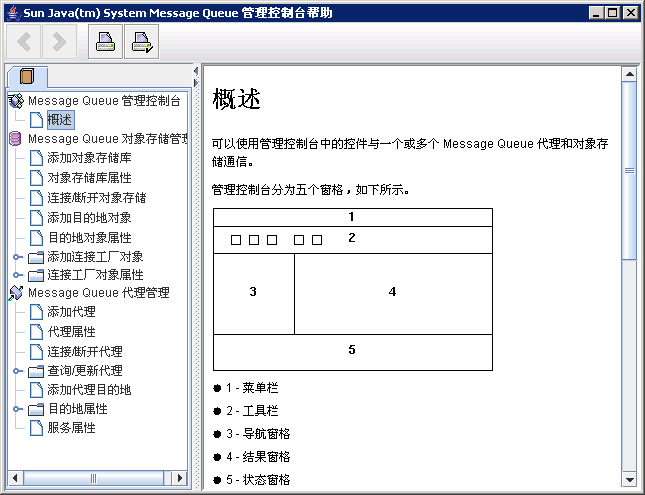Click document icon beside 添加代理目的地
The width and height of the screenshot is (645, 495).
click(36, 389)
